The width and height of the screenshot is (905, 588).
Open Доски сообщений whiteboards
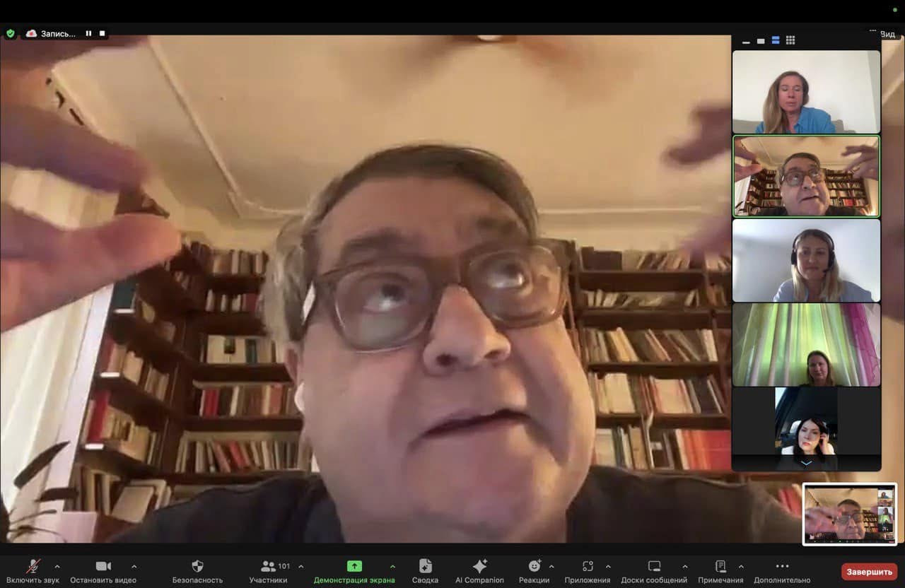(654, 566)
